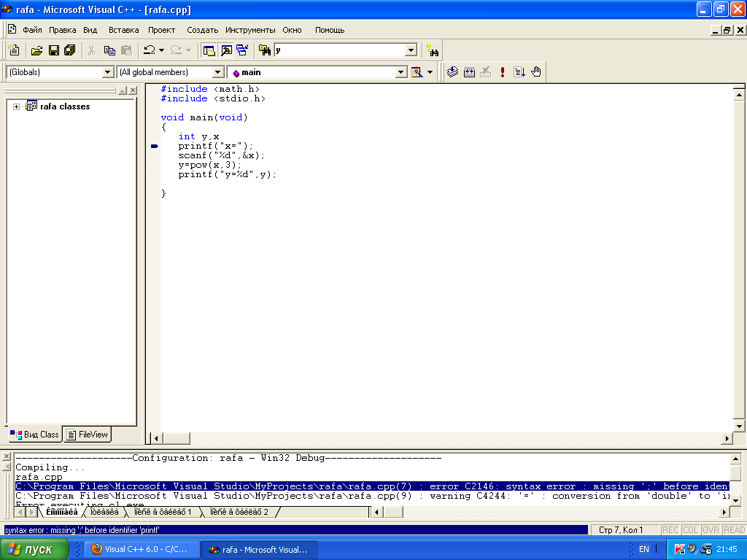Click the Compile icon in build toolbar
Viewport: 747px width, 560px height.
coord(452,72)
